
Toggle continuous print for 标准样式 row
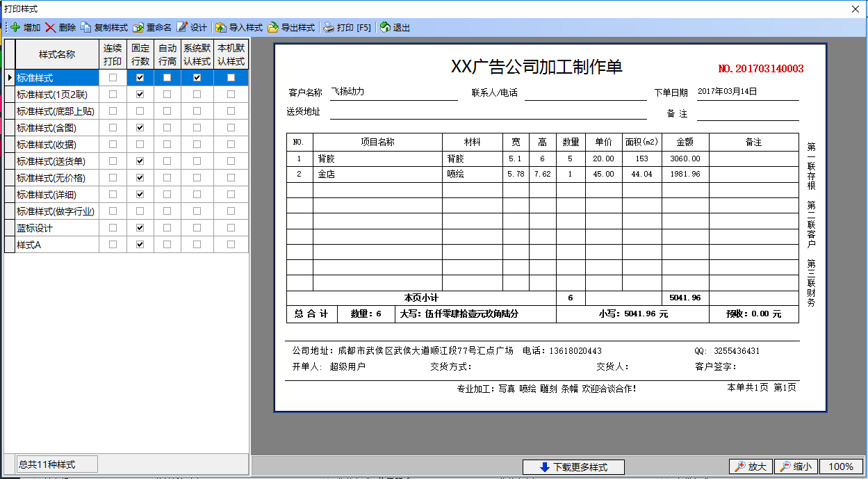113,78
